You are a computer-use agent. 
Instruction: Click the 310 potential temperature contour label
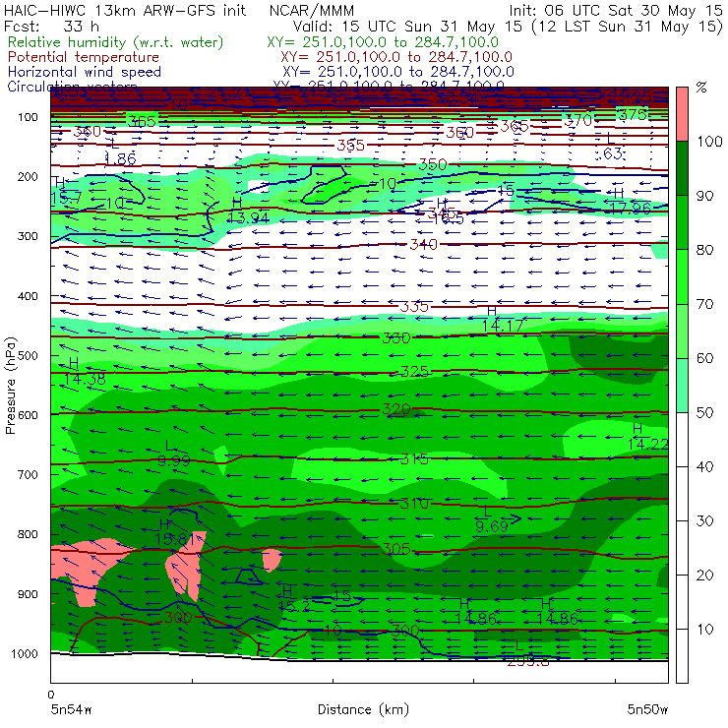[414, 504]
